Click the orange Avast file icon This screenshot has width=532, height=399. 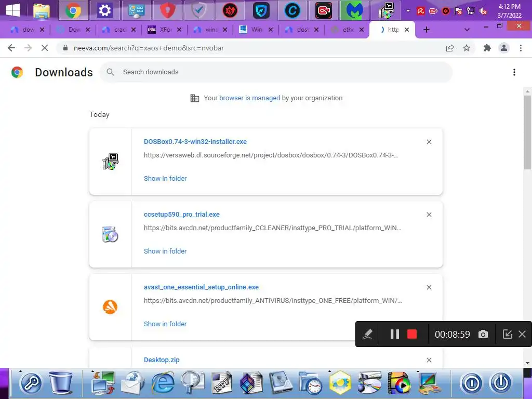pyautogui.click(x=110, y=307)
